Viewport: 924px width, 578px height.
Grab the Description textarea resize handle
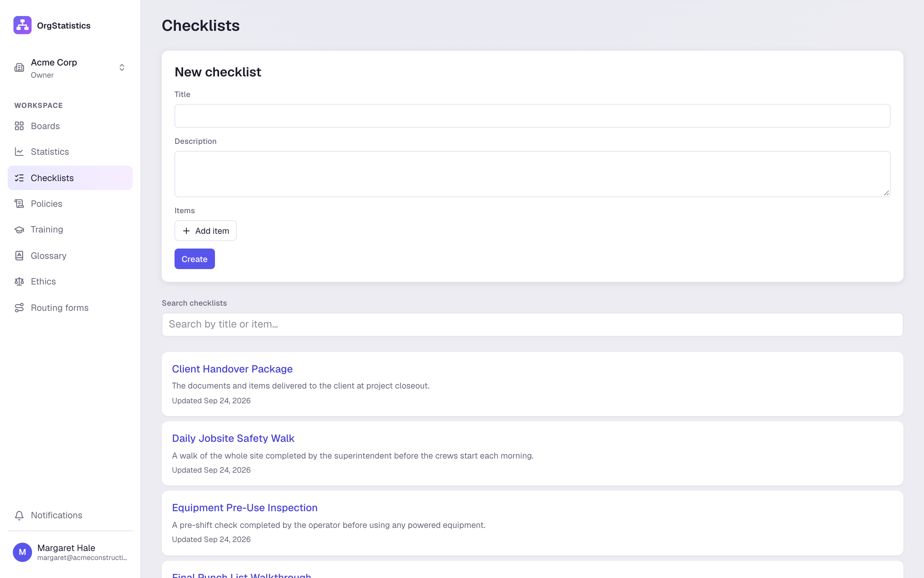tap(886, 193)
